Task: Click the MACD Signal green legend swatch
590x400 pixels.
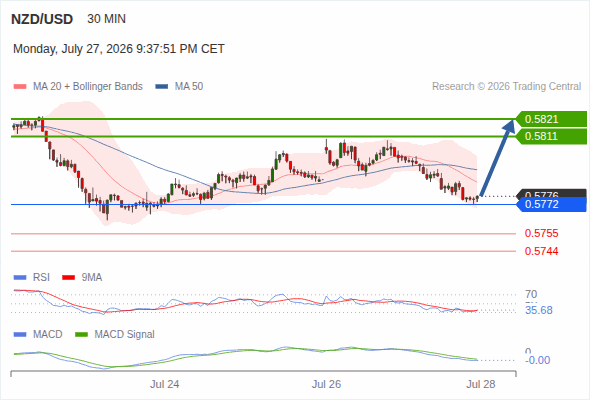Action: click(81, 334)
